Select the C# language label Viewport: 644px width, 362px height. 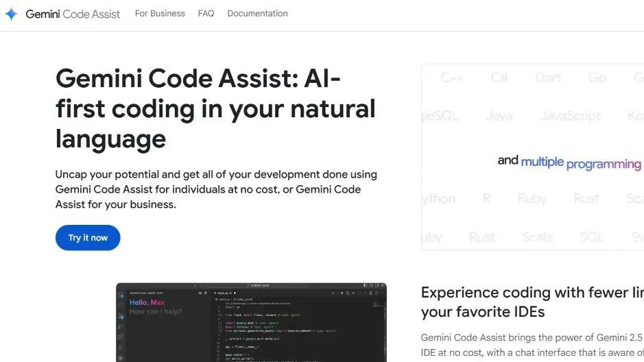coord(499,77)
